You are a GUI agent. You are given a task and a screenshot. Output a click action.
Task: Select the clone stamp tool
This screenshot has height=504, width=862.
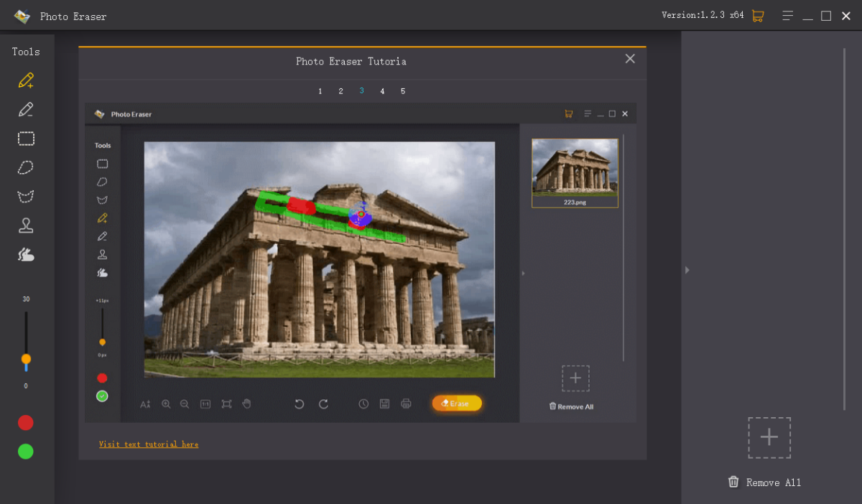tap(26, 225)
